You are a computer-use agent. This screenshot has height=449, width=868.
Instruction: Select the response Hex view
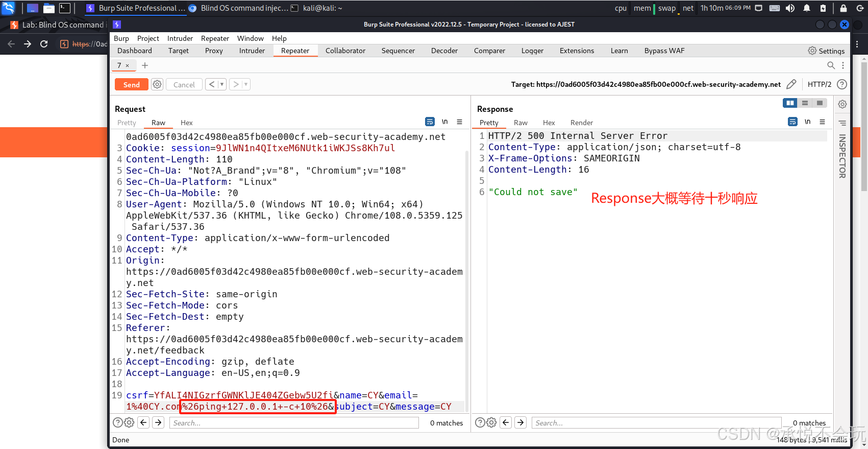click(x=549, y=123)
